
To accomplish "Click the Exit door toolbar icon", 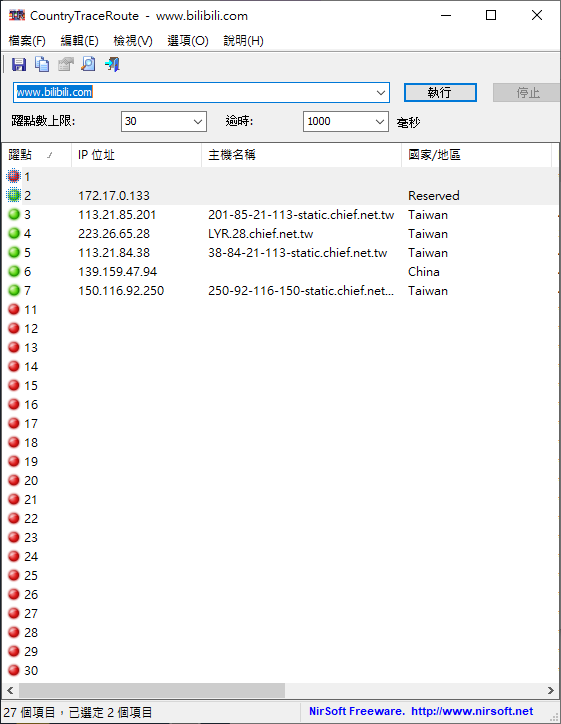I will pos(112,64).
